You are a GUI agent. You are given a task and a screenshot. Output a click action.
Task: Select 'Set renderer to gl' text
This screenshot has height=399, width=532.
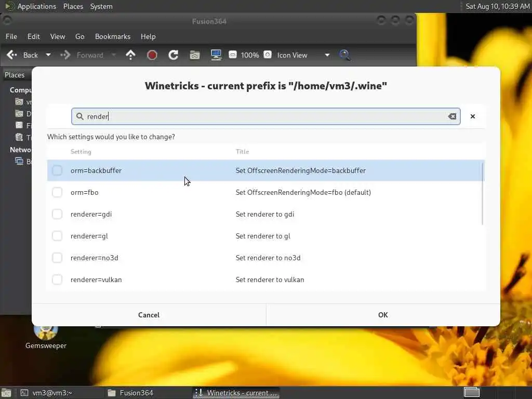[263, 236]
